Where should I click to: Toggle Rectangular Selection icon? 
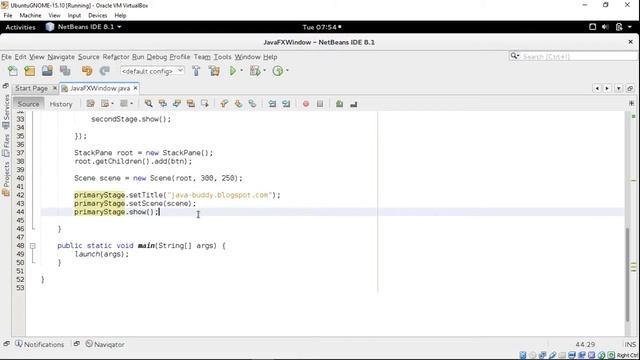204,104
